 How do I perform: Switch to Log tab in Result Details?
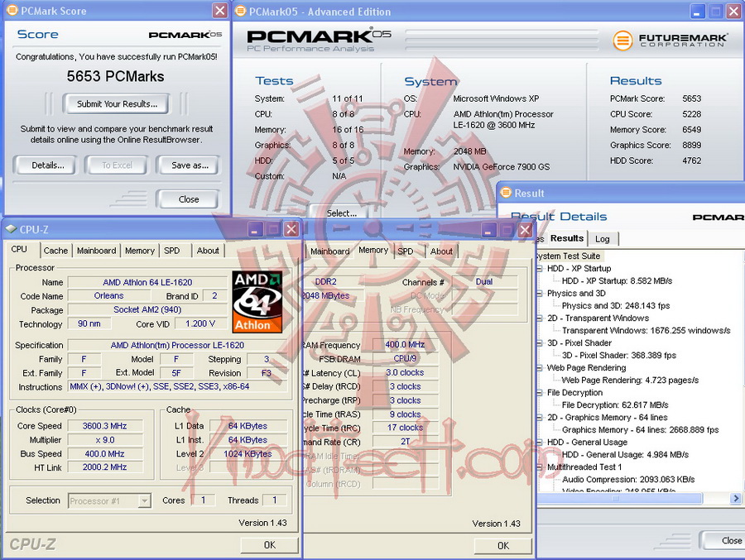602,239
